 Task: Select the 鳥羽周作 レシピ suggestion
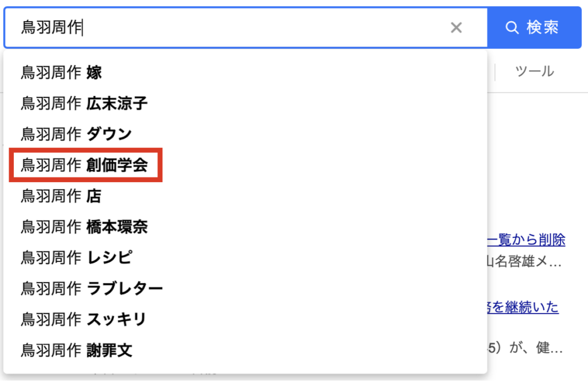246,257
